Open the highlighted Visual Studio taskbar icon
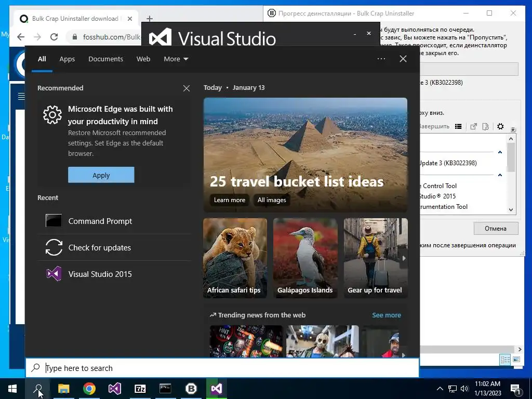 tap(217, 389)
